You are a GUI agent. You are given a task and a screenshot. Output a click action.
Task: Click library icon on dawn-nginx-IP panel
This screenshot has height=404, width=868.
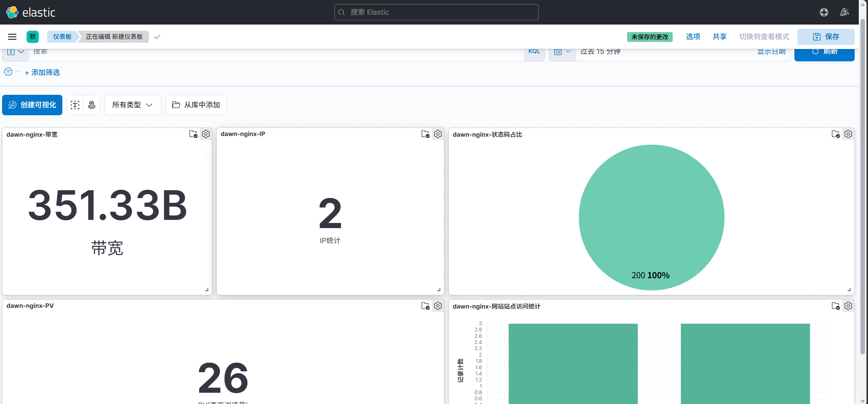tap(425, 134)
